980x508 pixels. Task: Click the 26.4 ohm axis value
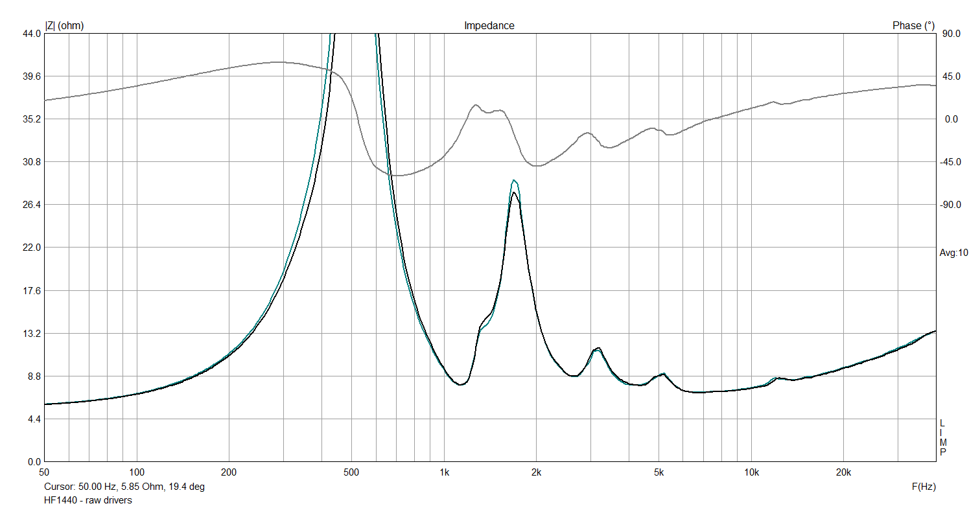(32, 205)
